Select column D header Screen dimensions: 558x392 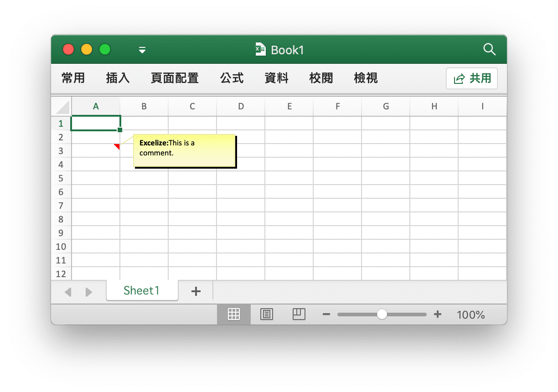tap(241, 107)
